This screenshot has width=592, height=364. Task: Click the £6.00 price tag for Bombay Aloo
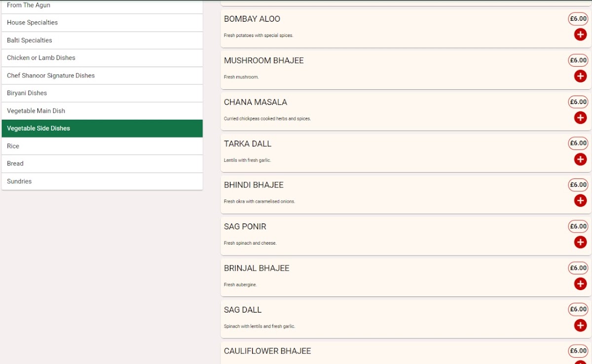click(578, 19)
